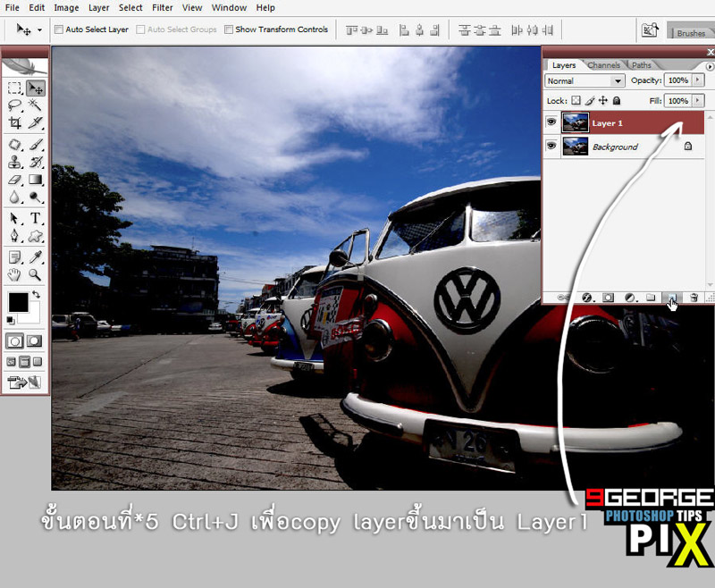
Task: Hide the Background layer eye
Action: [x=551, y=146]
